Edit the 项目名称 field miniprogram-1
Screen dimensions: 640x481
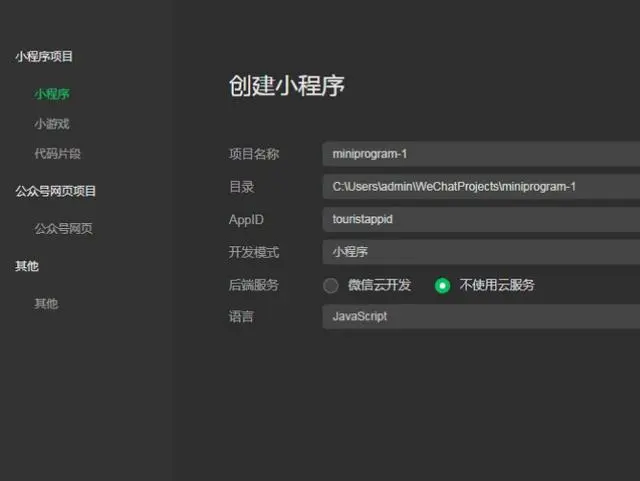(481, 154)
